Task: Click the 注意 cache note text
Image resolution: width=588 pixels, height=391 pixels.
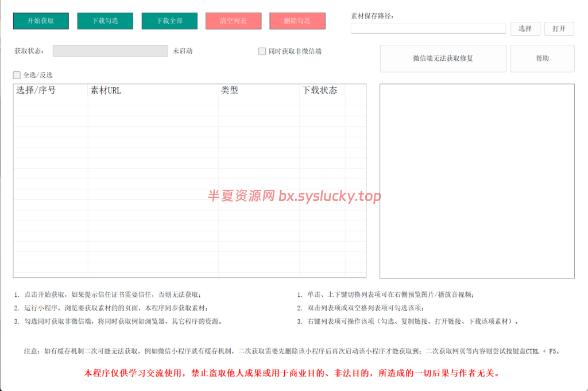Action: tap(292, 351)
